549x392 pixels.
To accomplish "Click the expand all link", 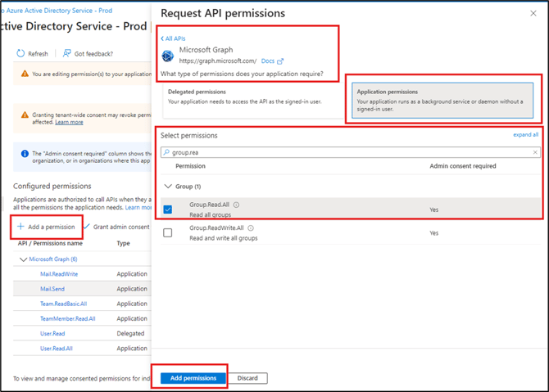I will 525,134.
